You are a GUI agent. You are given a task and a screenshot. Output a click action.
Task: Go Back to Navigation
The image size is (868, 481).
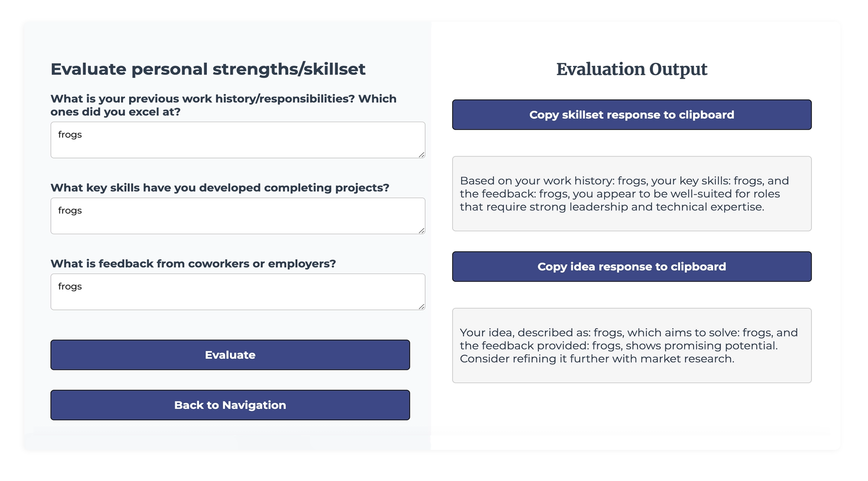coord(230,405)
